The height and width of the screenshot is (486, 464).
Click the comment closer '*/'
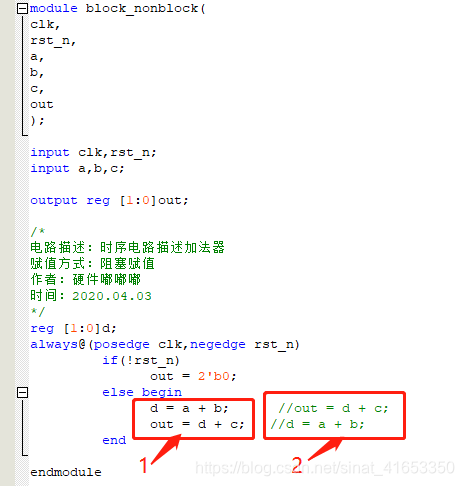click(38, 312)
